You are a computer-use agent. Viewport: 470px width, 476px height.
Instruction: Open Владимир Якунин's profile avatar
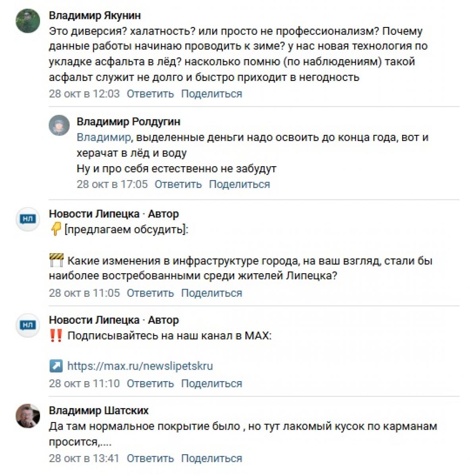click(28, 21)
